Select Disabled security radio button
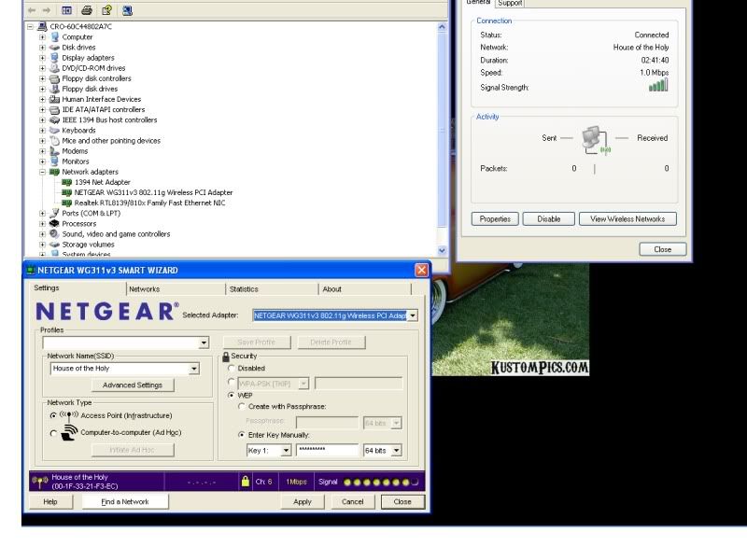The image size is (747, 560). point(232,368)
